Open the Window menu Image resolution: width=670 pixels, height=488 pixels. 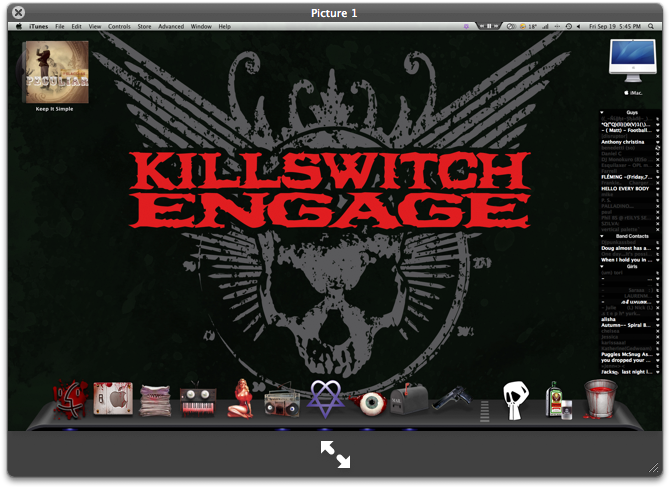pos(201,26)
